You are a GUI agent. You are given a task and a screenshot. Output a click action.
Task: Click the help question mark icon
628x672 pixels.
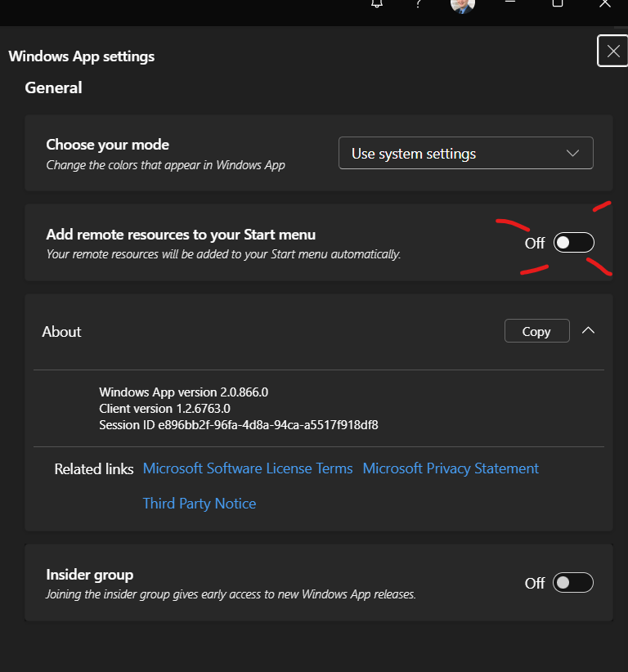pos(418,4)
